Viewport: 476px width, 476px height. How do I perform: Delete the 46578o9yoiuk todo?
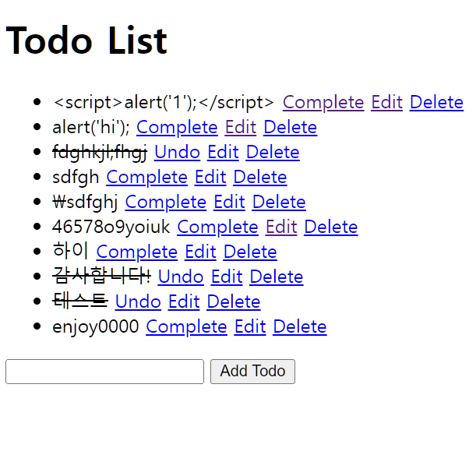331,227
